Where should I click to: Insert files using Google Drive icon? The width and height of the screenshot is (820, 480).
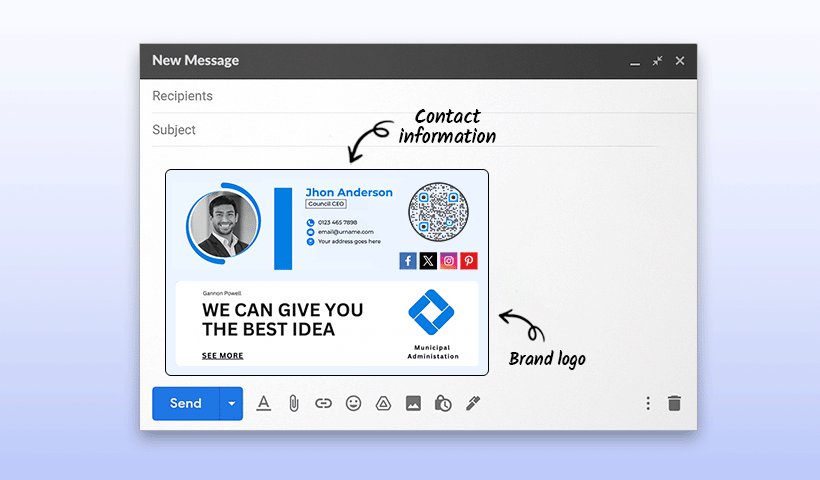(383, 403)
